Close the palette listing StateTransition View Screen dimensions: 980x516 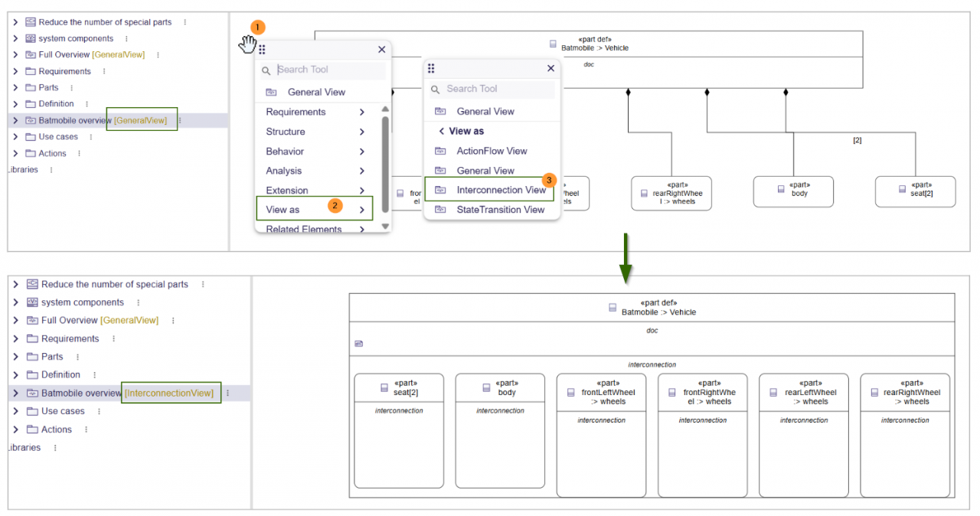[x=550, y=68]
